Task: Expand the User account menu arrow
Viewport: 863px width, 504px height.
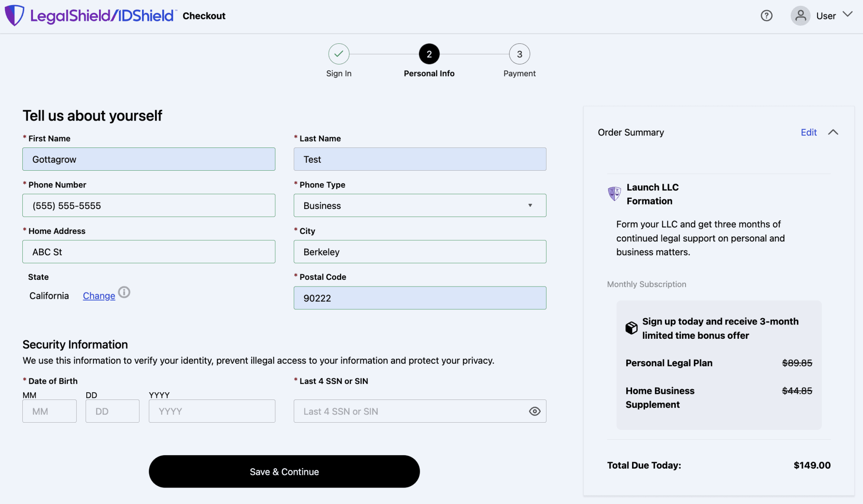Action: 848,14
